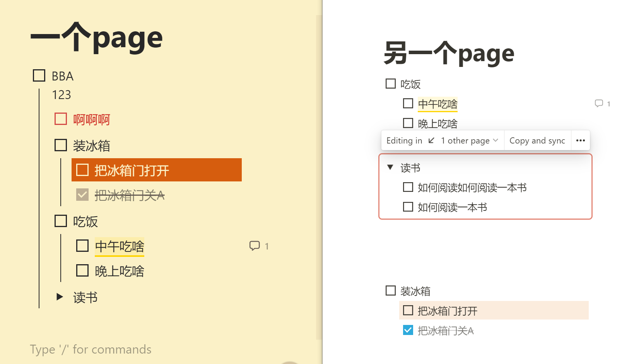This screenshot has width=634, height=364.
Task: Click the 'Editing in' label
Action: (404, 140)
